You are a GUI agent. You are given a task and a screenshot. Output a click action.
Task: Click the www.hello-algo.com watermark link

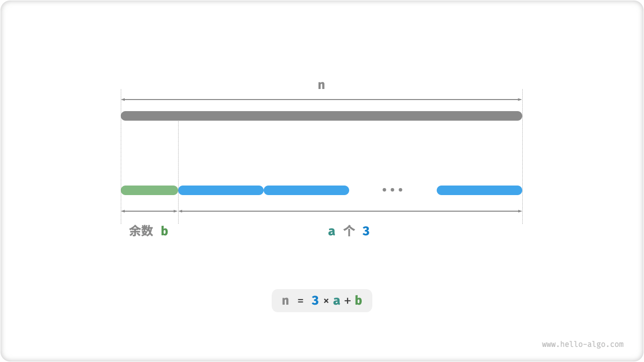(x=583, y=344)
